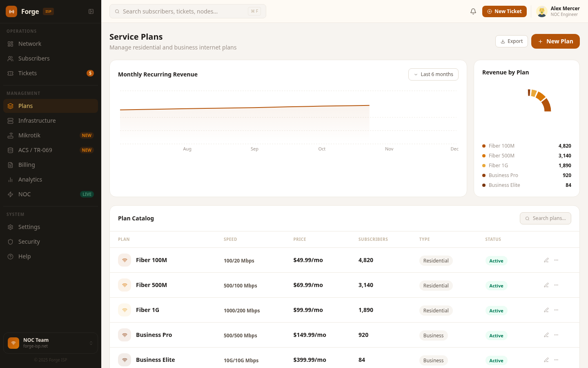588x368 pixels.
Task: Select Plans in sidebar
Action: (x=51, y=106)
